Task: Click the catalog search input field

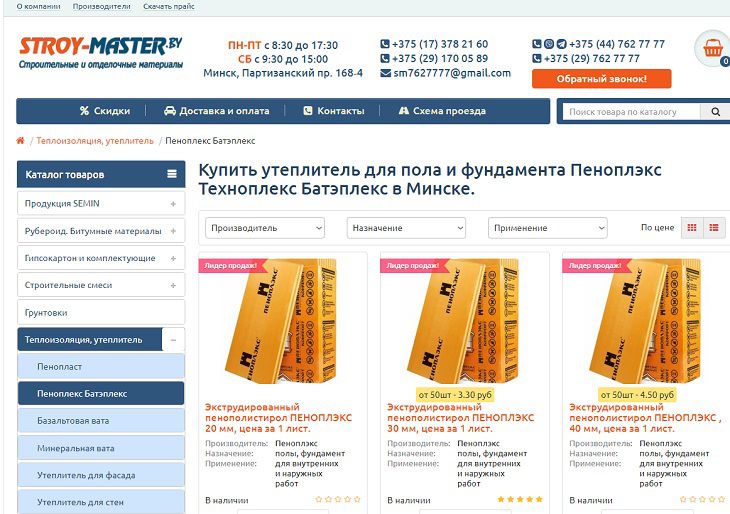Action: (631, 112)
